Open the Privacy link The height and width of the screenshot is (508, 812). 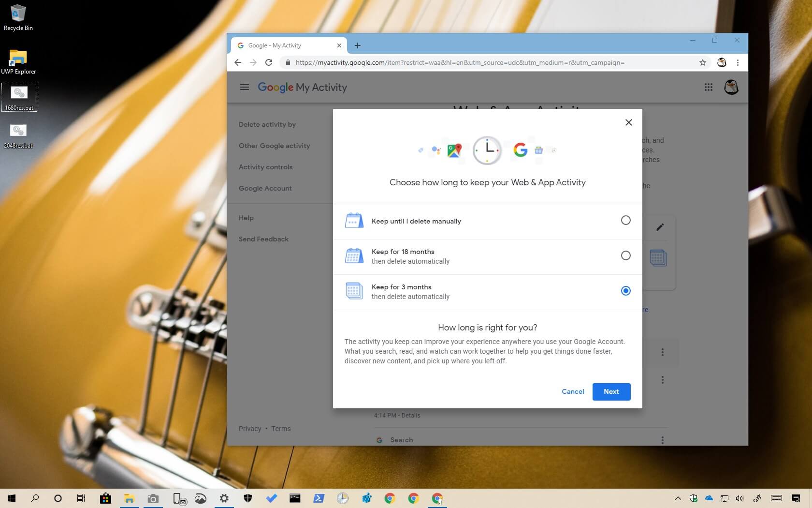pos(250,429)
